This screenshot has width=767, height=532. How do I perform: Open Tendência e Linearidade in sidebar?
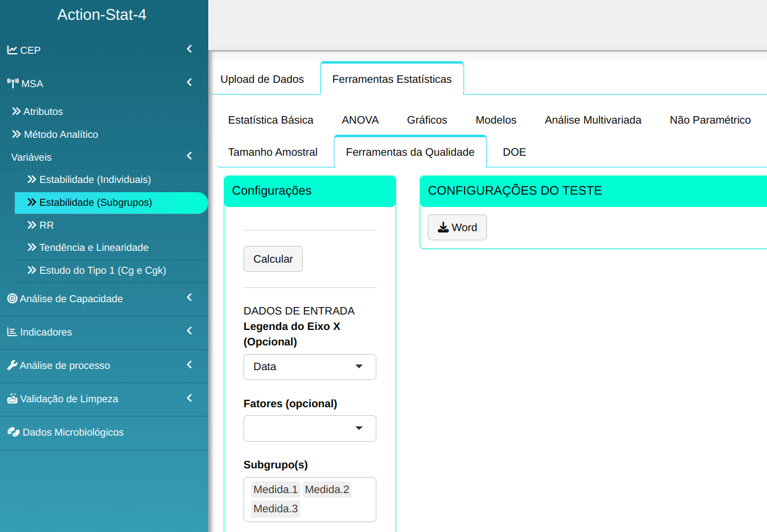point(93,247)
